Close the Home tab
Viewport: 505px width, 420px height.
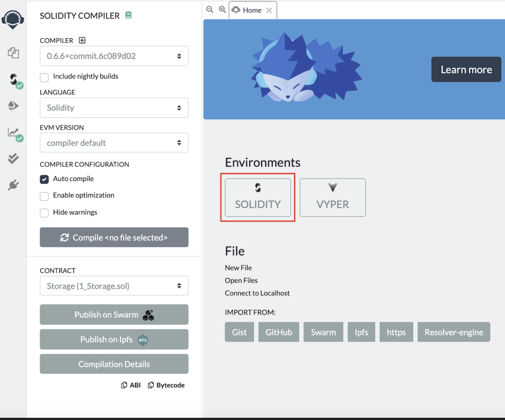tap(269, 10)
